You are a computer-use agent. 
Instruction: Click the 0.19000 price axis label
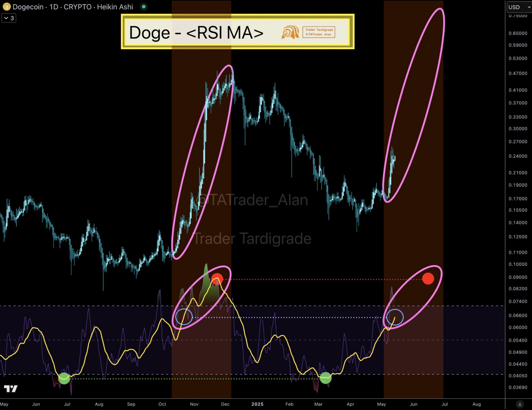(518, 185)
